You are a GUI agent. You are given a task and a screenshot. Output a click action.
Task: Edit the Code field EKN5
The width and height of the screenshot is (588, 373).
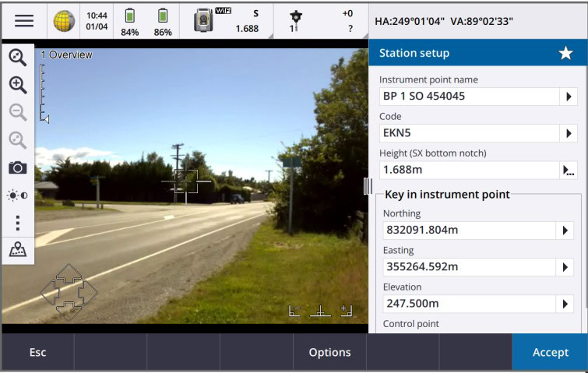pos(469,133)
